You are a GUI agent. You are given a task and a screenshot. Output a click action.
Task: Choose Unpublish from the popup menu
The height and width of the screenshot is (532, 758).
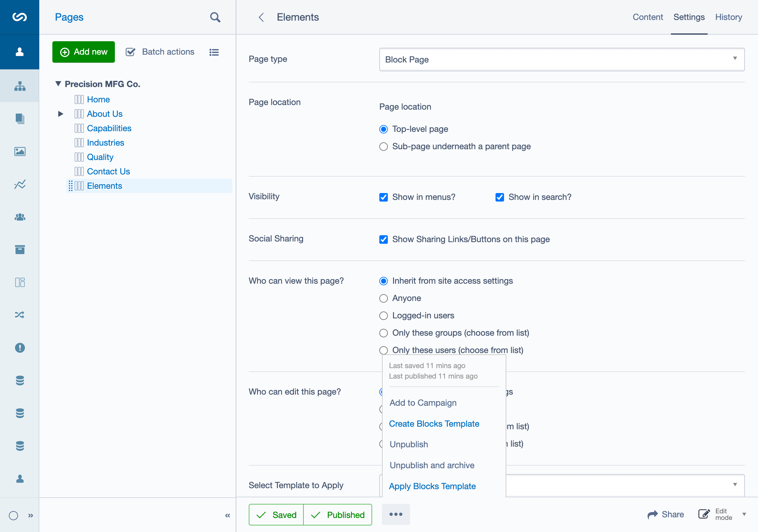click(409, 444)
